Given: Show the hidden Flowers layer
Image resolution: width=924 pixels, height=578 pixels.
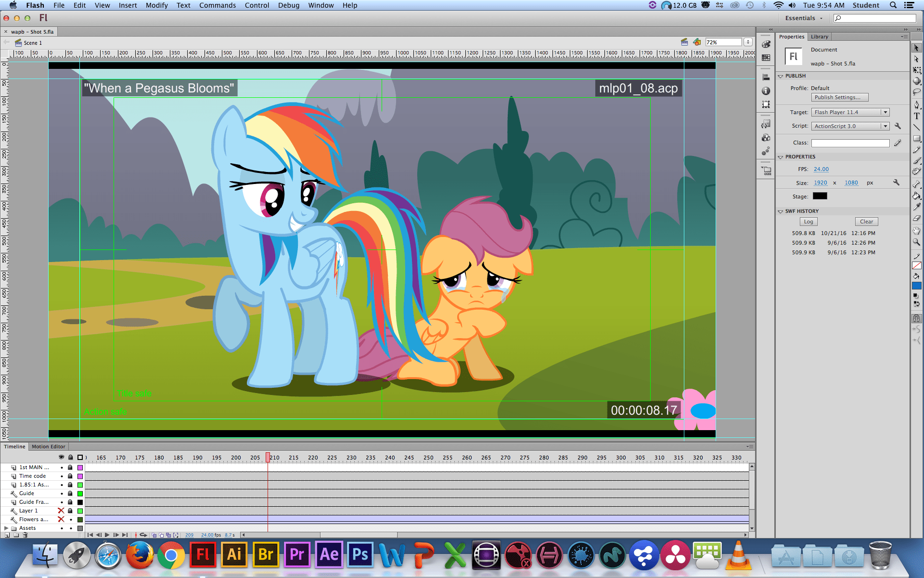Looking at the screenshot, I should click(61, 519).
